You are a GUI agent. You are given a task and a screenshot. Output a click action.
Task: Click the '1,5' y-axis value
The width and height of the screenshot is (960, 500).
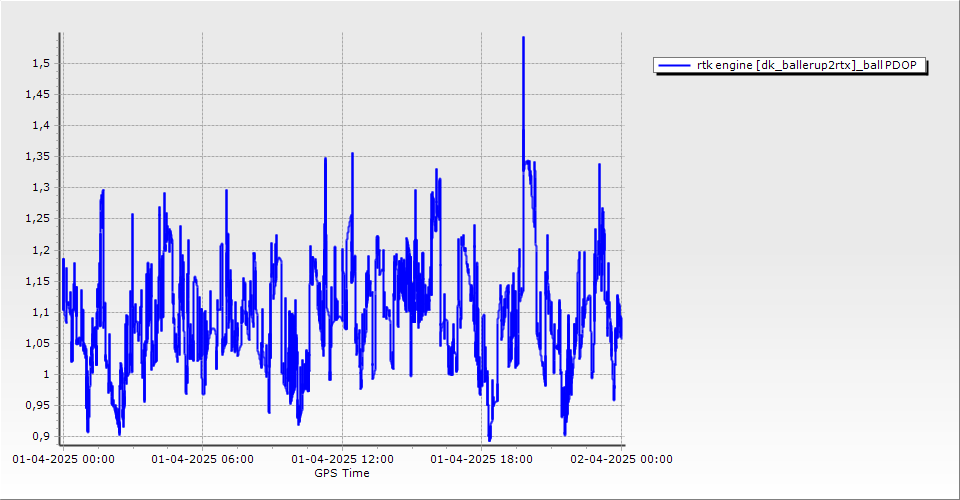click(x=41, y=64)
